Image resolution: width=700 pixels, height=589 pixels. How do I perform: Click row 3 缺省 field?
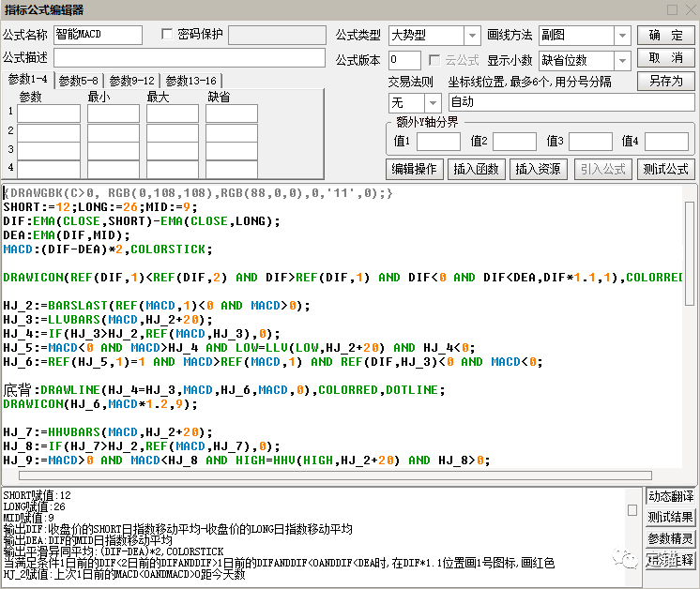pos(232,151)
